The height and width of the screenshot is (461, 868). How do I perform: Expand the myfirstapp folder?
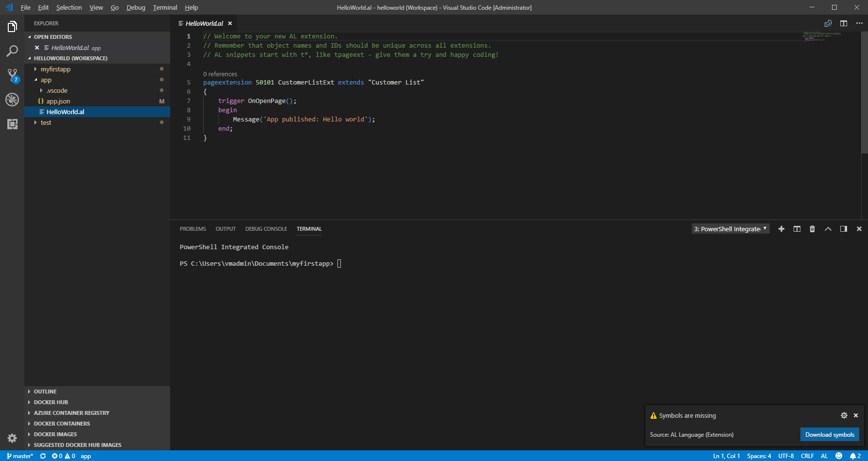[x=55, y=69]
